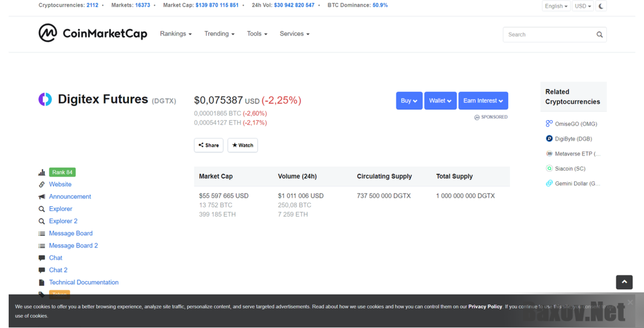Close the cookie notice banner

pyautogui.click(x=630, y=302)
